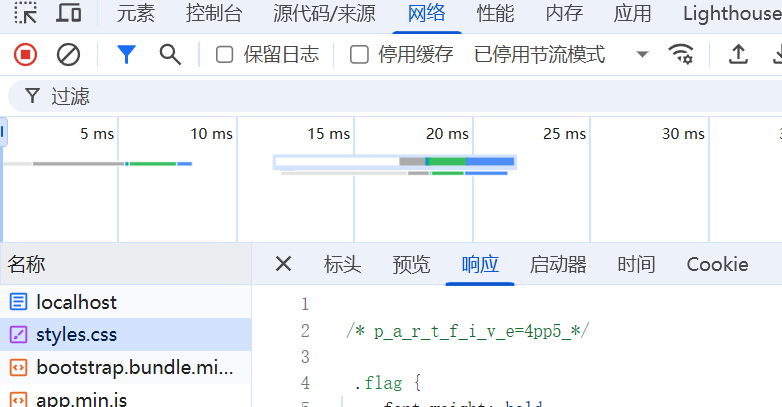Click the 20 ms timeline marker
The height and width of the screenshot is (407, 782).
pyautogui.click(x=447, y=134)
